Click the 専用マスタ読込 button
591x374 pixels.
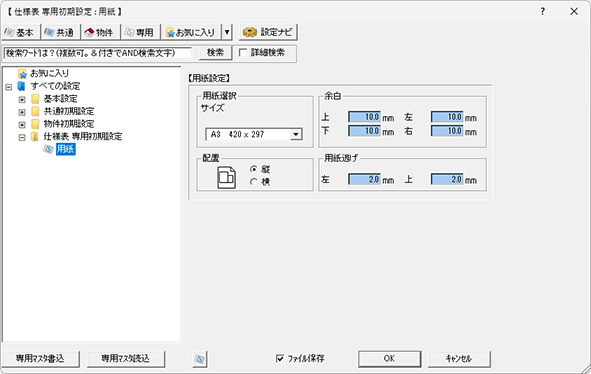(x=126, y=359)
